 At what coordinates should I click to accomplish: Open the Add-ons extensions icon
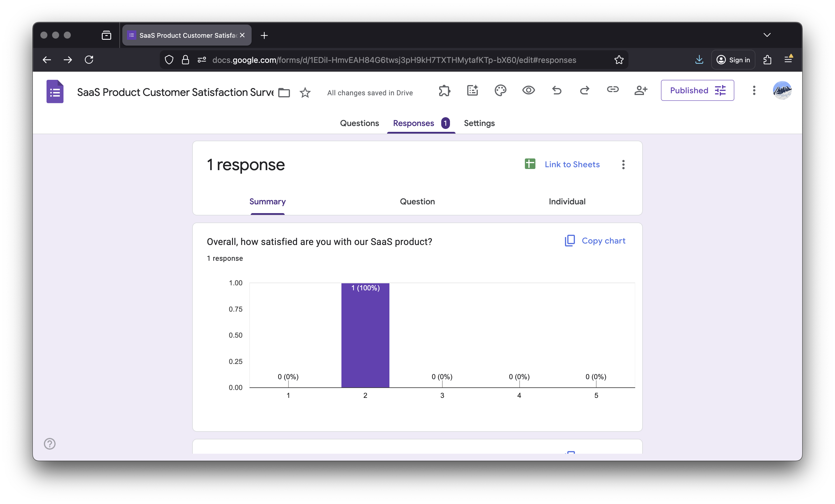[x=444, y=90]
